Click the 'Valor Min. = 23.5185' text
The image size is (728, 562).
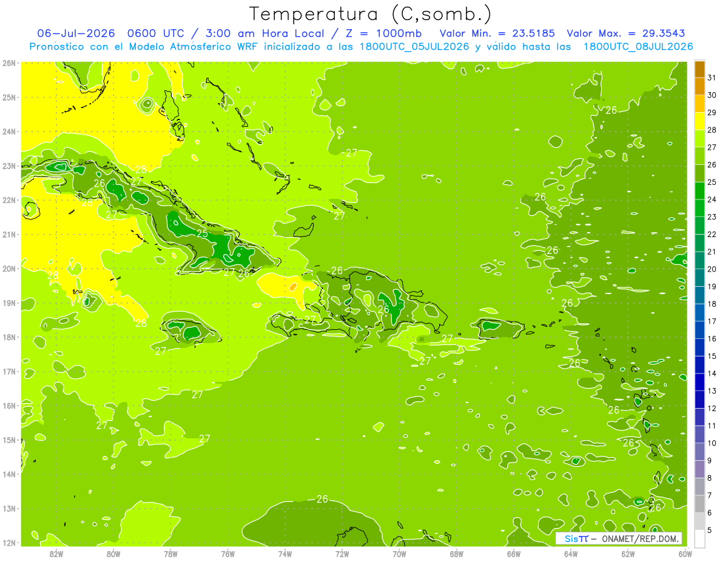497,33
